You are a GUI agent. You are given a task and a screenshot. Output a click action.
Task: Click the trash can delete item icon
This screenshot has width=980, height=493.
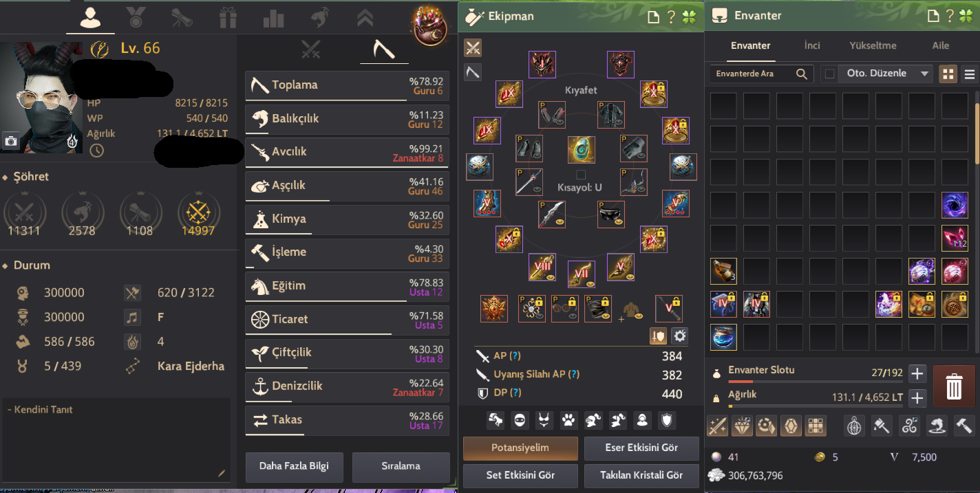953,386
